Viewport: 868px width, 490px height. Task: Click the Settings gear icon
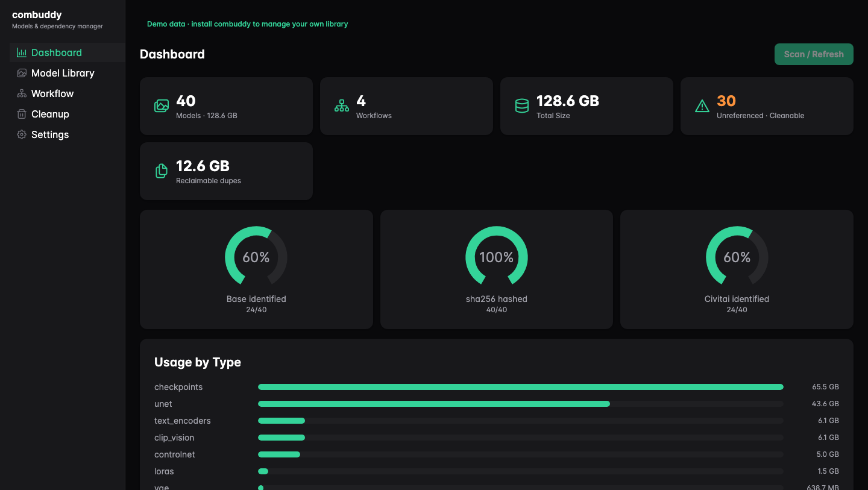tap(22, 134)
